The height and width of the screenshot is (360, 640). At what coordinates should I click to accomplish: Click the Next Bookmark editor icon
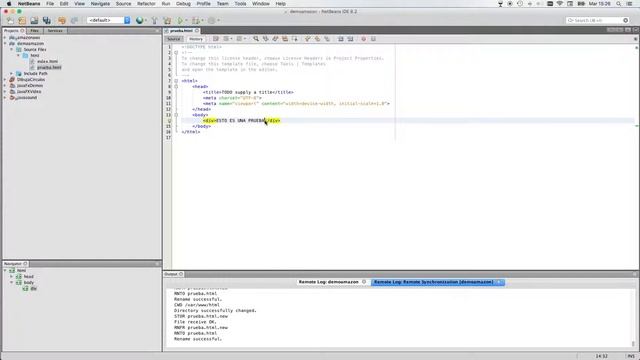pyautogui.click(x=317, y=39)
